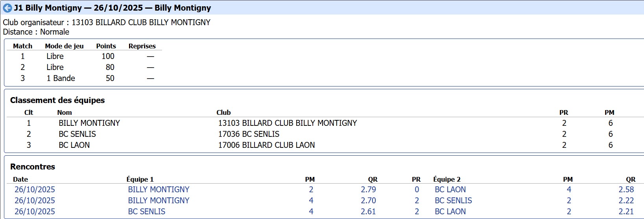
Task: Select the 2.58 QR value link
Action: tap(626, 190)
